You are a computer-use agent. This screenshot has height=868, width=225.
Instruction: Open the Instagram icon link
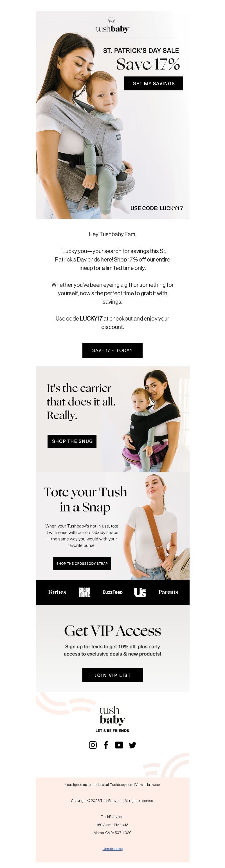93,745
